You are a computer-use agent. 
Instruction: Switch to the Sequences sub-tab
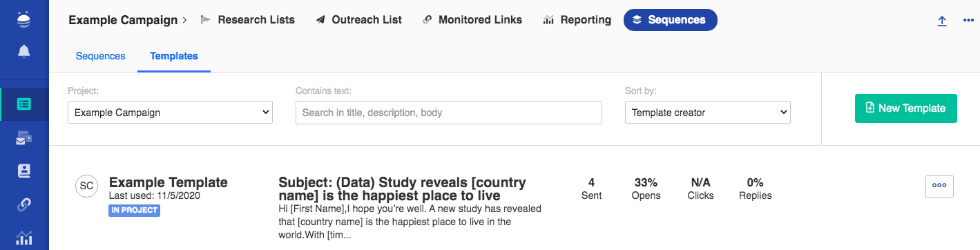[100, 56]
